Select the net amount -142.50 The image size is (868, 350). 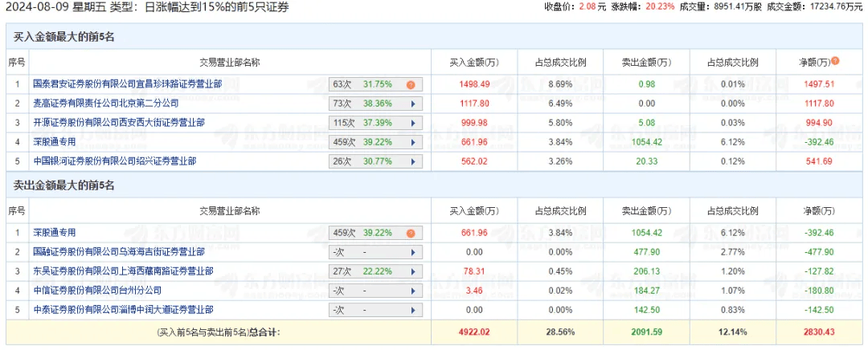click(819, 310)
